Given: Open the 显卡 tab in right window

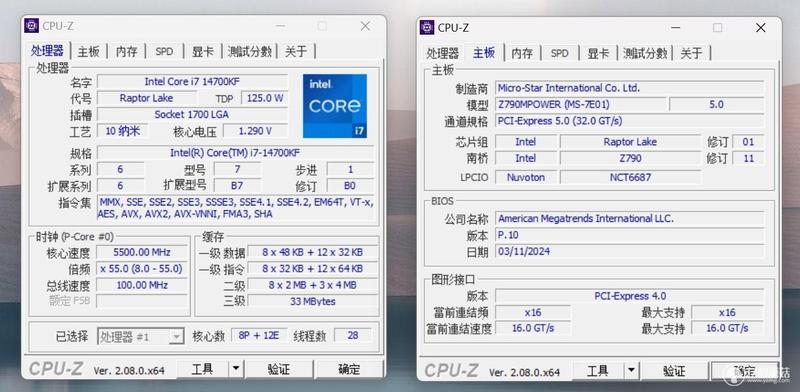Looking at the screenshot, I should pos(598,53).
